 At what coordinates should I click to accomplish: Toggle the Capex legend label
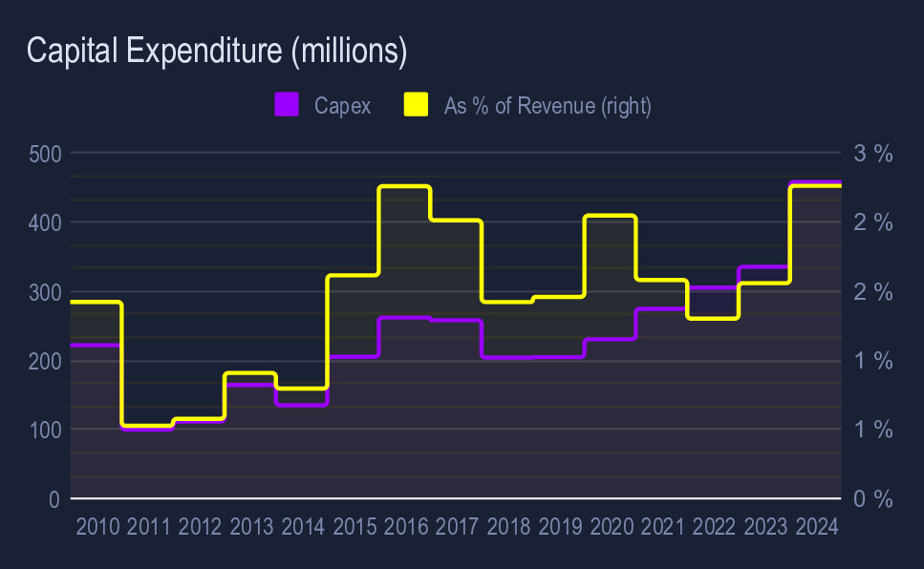tap(342, 106)
